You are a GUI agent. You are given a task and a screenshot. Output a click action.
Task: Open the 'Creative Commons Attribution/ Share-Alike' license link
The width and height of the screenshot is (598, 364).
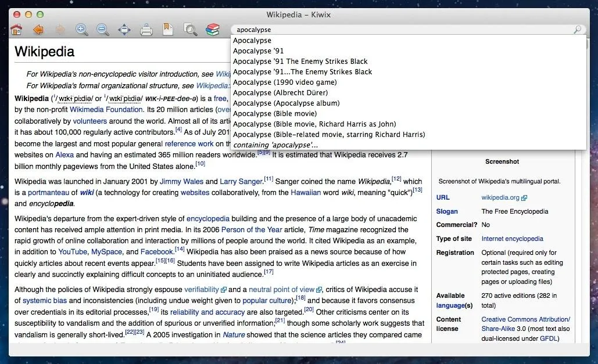(525, 324)
